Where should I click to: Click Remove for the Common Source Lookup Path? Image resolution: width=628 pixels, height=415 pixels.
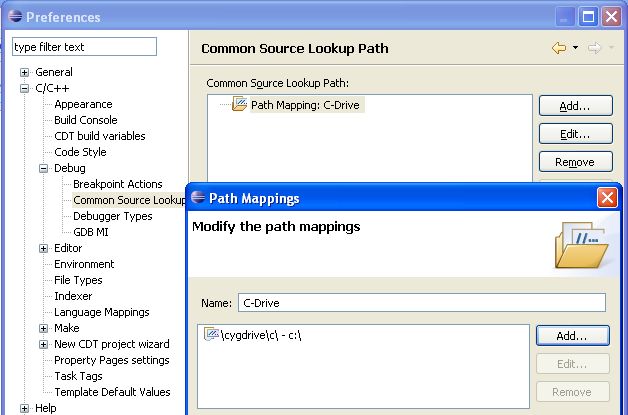(x=576, y=162)
